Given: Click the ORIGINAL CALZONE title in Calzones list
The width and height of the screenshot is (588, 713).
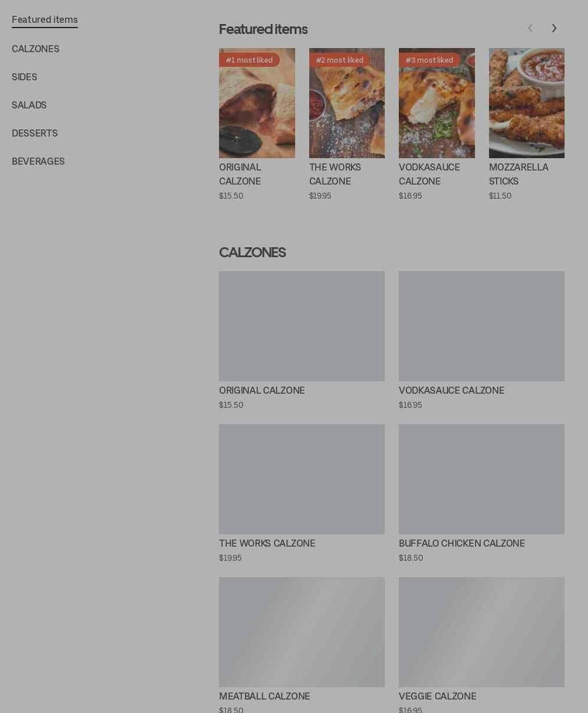Looking at the screenshot, I should tap(262, 391).
